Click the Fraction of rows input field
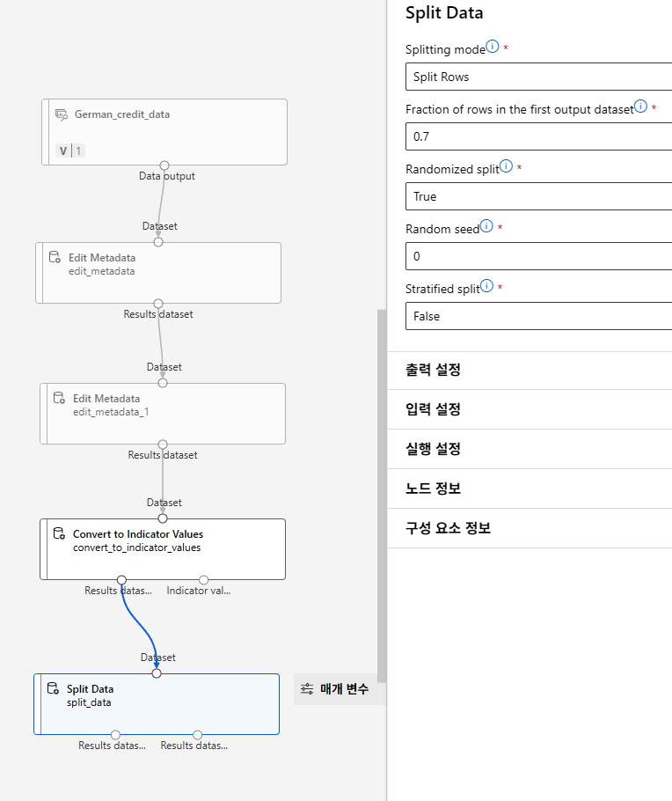 coord(538,136)
